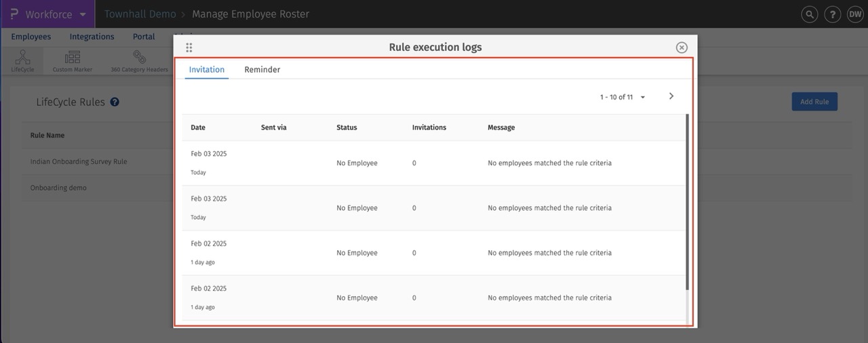Switch to the Reminder tab
This screenshot has width=868, height=343.
click(x=262, y=70)
